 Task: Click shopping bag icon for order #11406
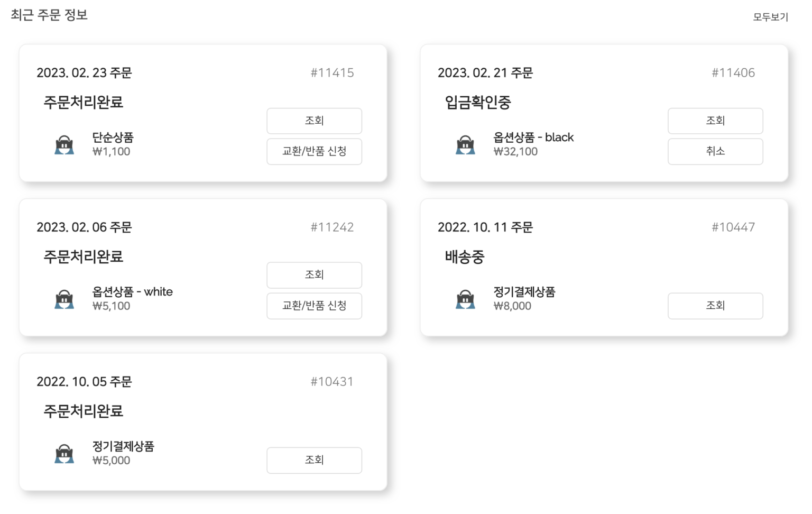pyautogui.click(x=465, y=145)
